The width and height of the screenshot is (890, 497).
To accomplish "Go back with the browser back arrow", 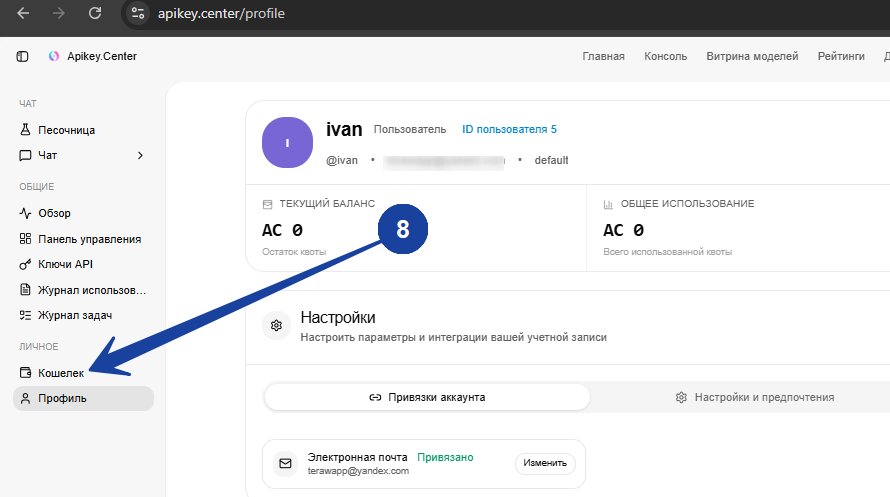I will click(x=23, y=13).
